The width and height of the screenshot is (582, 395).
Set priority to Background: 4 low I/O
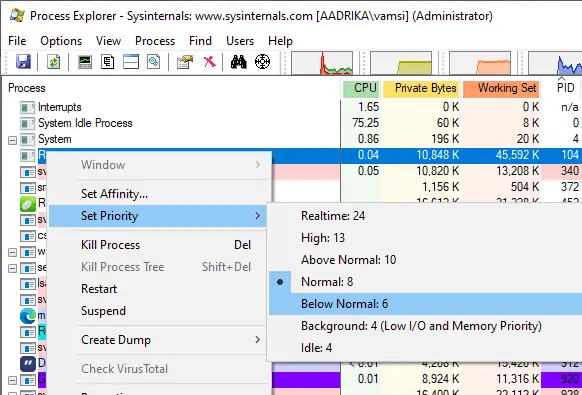coord(425,326)
